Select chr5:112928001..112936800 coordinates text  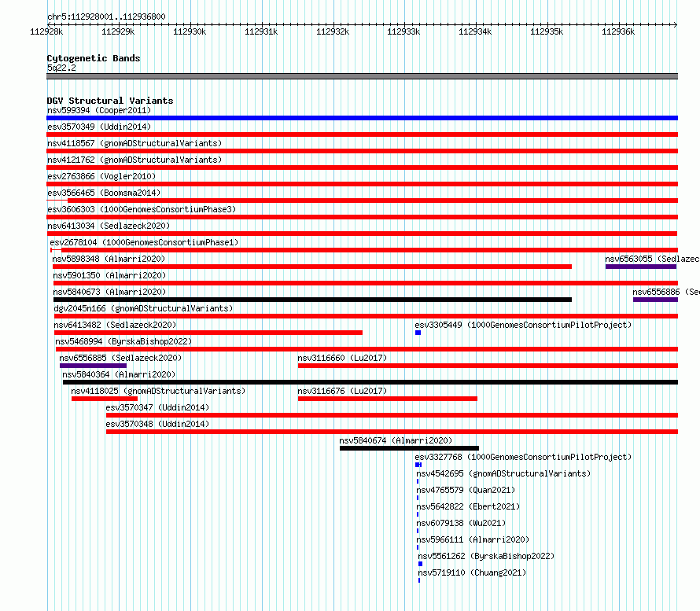[x=106, y=17]
